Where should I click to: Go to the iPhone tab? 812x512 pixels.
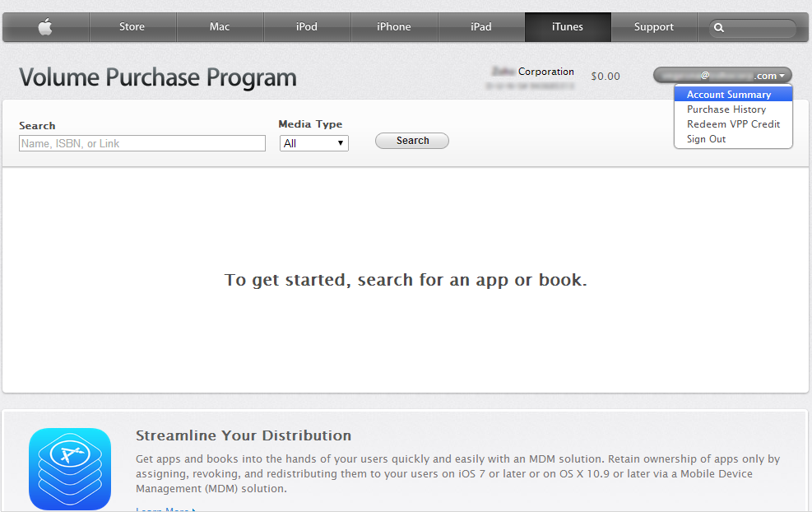pos(394,27)
